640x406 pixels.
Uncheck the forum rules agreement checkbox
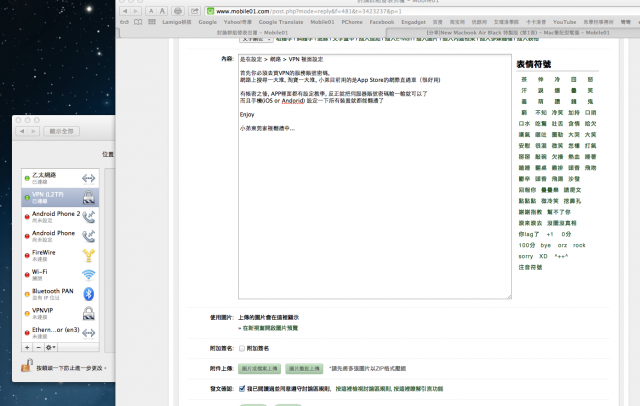tap(242, 388)
